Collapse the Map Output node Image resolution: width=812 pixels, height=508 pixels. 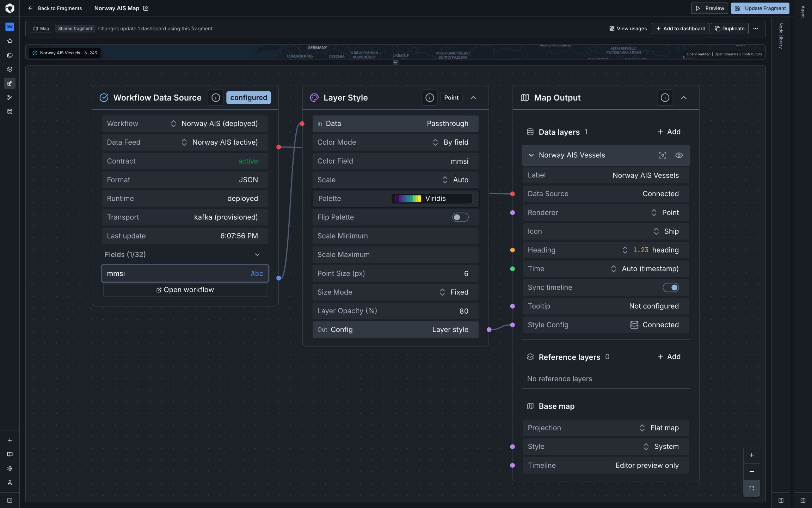coord(684,98)
